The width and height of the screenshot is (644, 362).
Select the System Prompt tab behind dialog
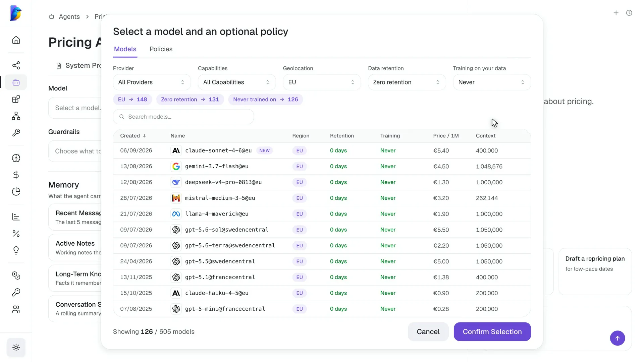pos(78,65)
